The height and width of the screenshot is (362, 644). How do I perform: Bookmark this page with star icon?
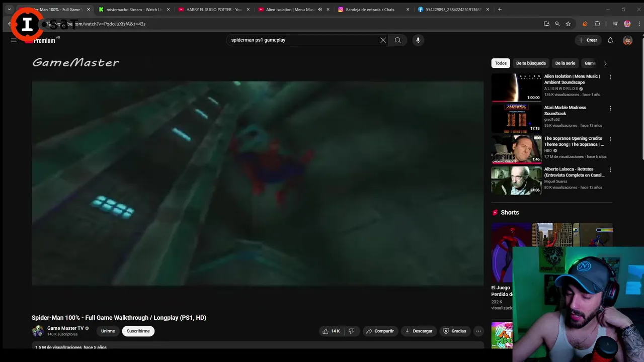click(x=568, y=24)
